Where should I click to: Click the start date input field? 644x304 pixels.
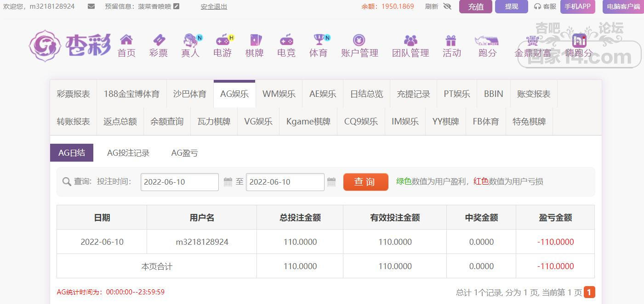tap(179, 182)
